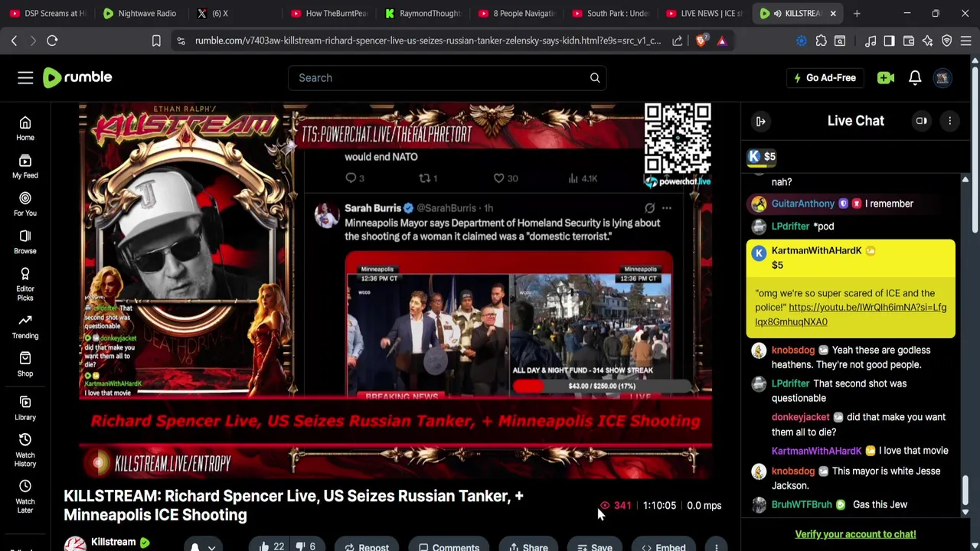Bookmark this page in address bar
The height and width of the screenshot is (551, 980).
[156, 41]
